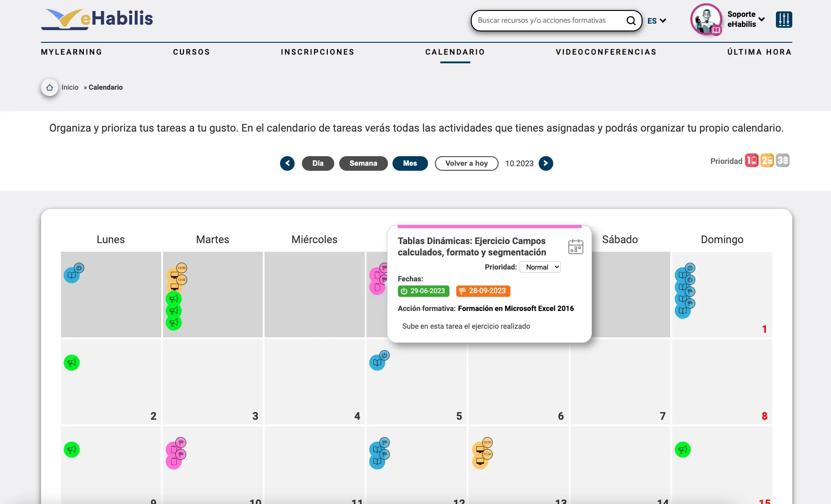The height and width of the screenshot is (504, 831).
Task: Go to the next month arrow
Action: 546,163
